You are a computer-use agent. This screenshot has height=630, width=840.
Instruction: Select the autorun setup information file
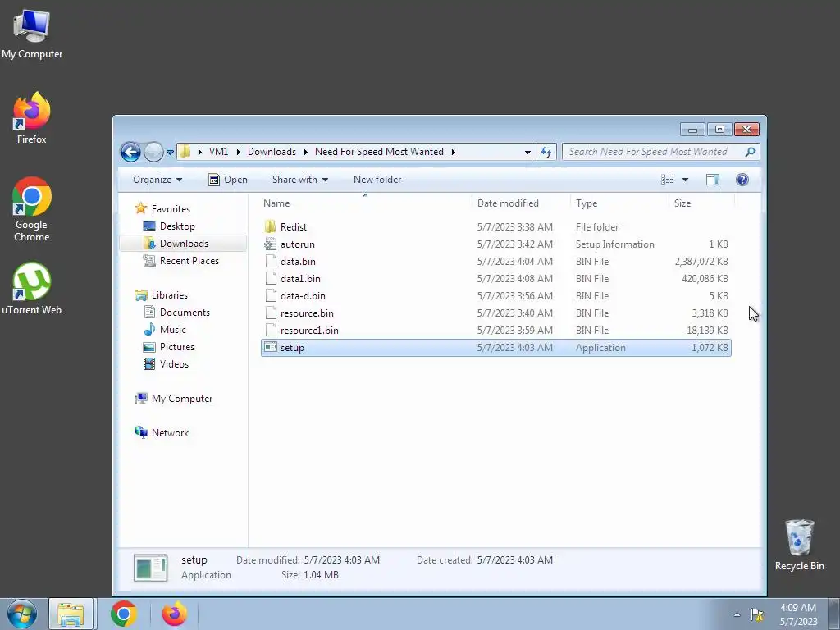coord(496,244)
